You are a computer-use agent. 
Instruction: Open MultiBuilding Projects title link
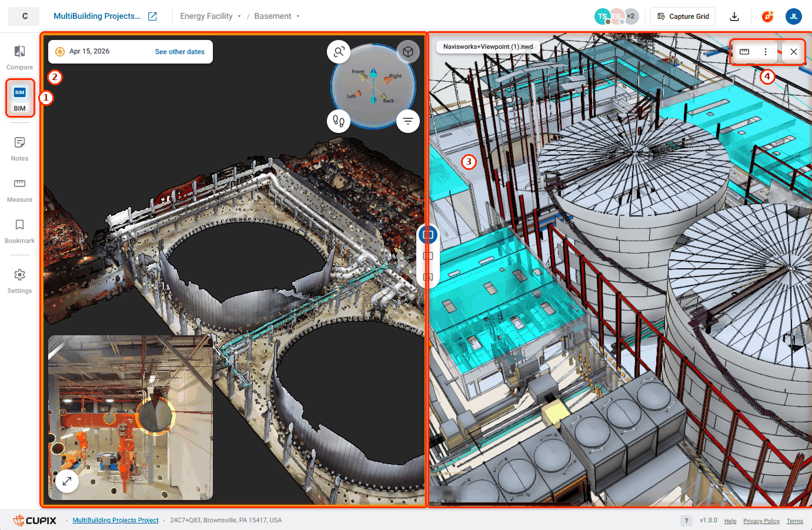pyautogui.click(x=97, y=16)
